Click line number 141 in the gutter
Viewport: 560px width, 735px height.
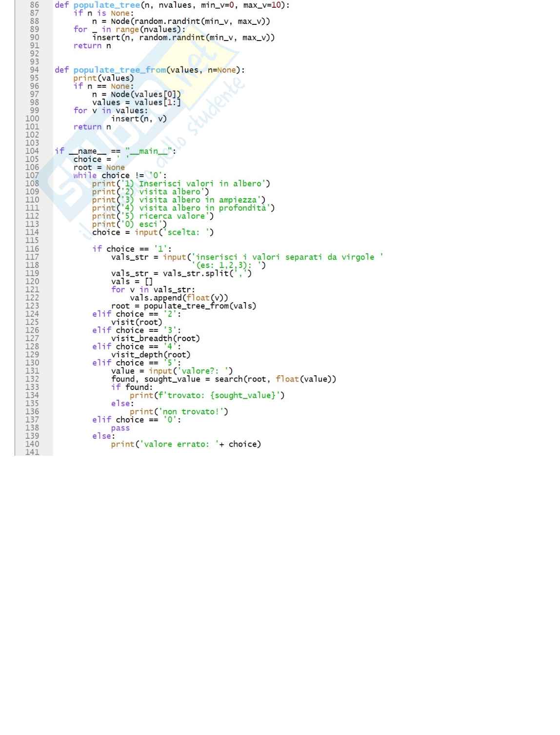32,452
